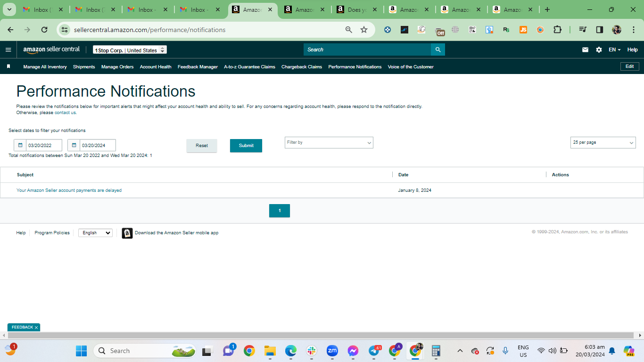The width and height of the screenshot is (644, 362).
Task: Open Copilot from the system tray
Action: click(x=628, y=351)
